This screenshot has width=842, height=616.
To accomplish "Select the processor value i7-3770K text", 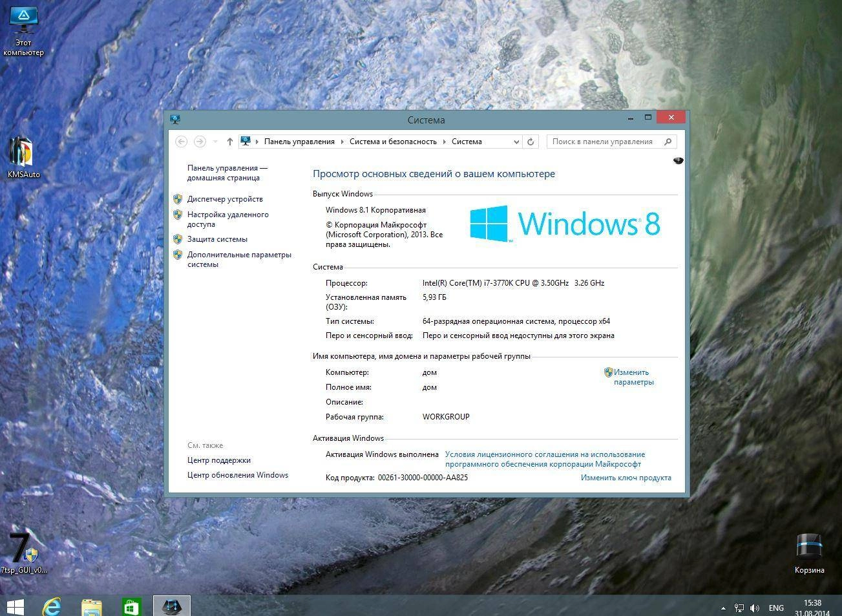I will point(513,283).
